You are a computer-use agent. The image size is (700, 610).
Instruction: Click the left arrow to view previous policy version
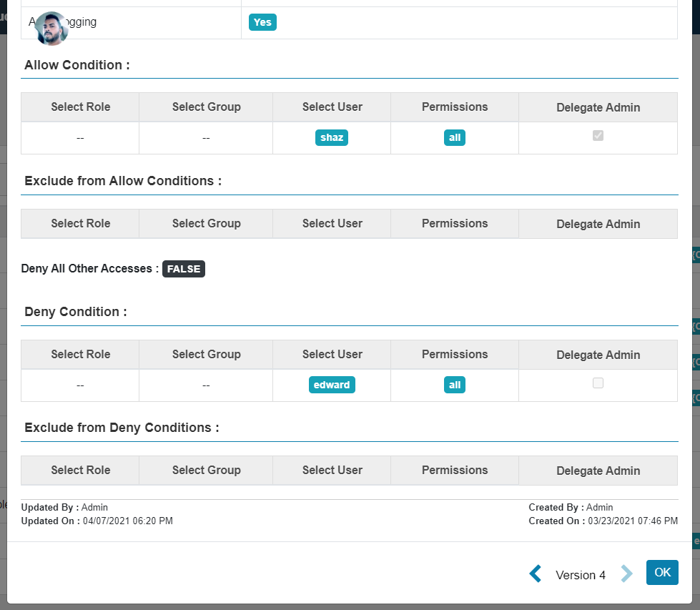coord(535,573)
